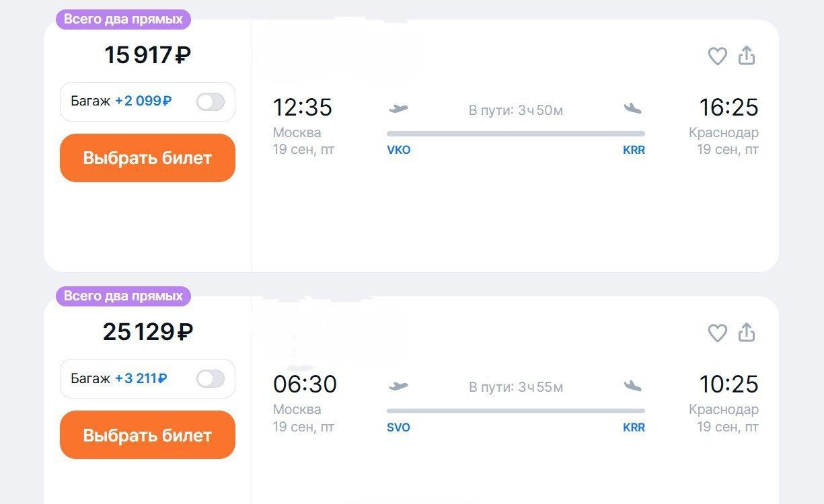The image size is (824, 504).
Task: Choose the ticket priced 15 917₽
Action: pos(147,158)
